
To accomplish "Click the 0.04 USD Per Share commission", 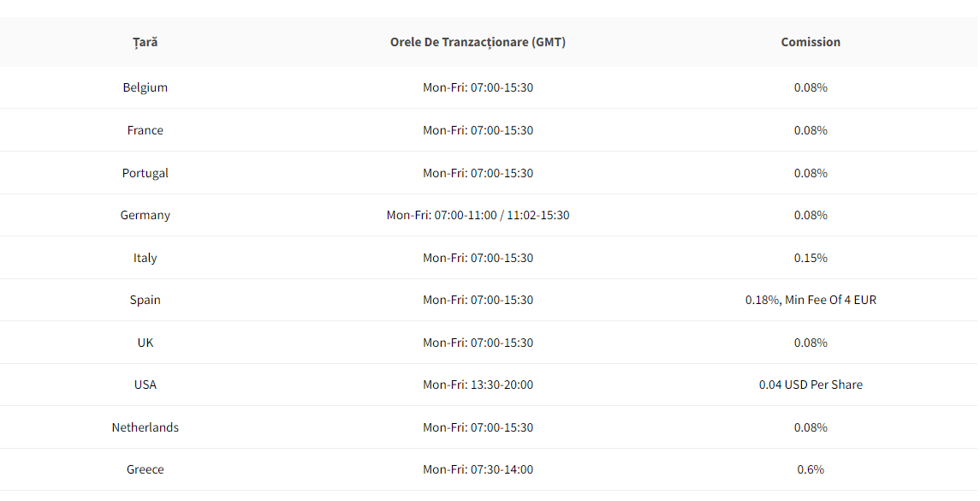I will (811, 385).
